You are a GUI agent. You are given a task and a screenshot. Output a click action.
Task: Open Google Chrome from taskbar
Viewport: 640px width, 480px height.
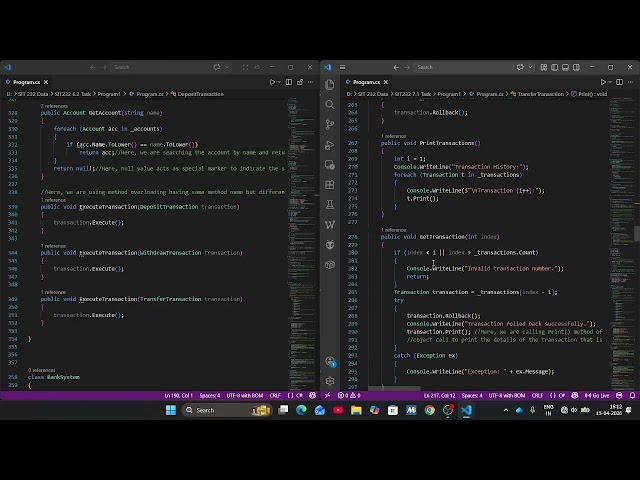coord(429,410)
